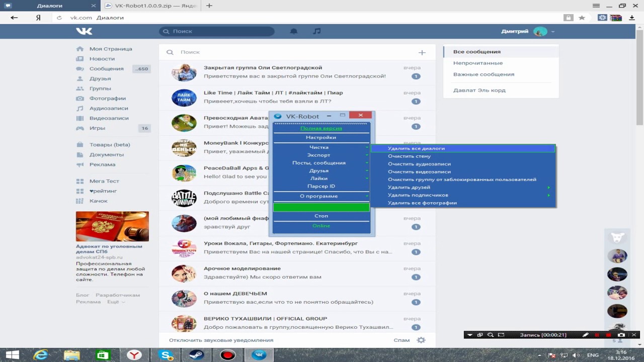This screenshot has width=644, height=362.
Task: Click the recorder magnifier zoom icon
Action: (490, 335)
